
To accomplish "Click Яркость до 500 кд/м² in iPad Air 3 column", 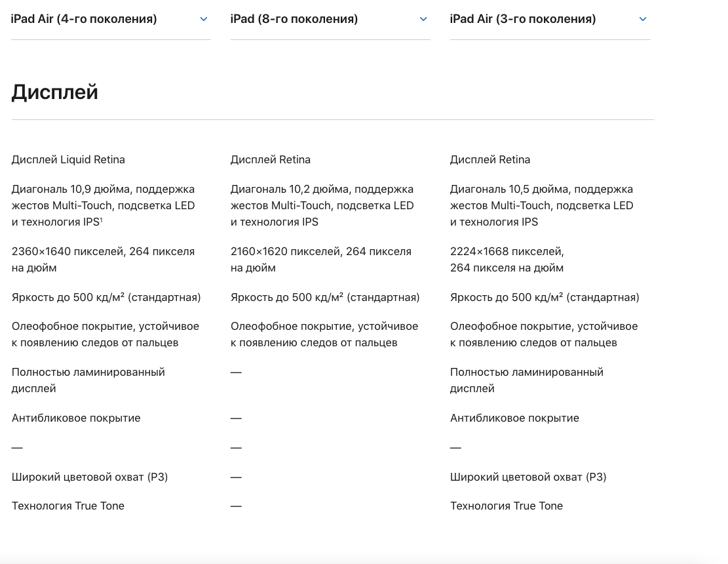I will [545, 297].
